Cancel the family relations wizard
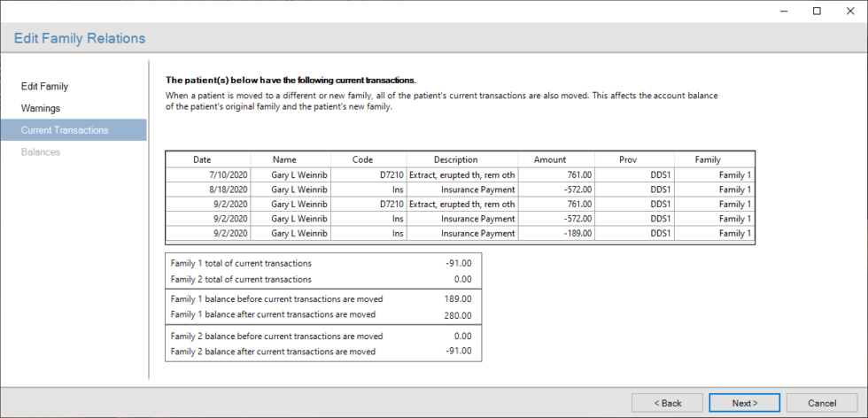Image resolution: width=868 pixels, height=418 pixels. click(x=821, y=403)
